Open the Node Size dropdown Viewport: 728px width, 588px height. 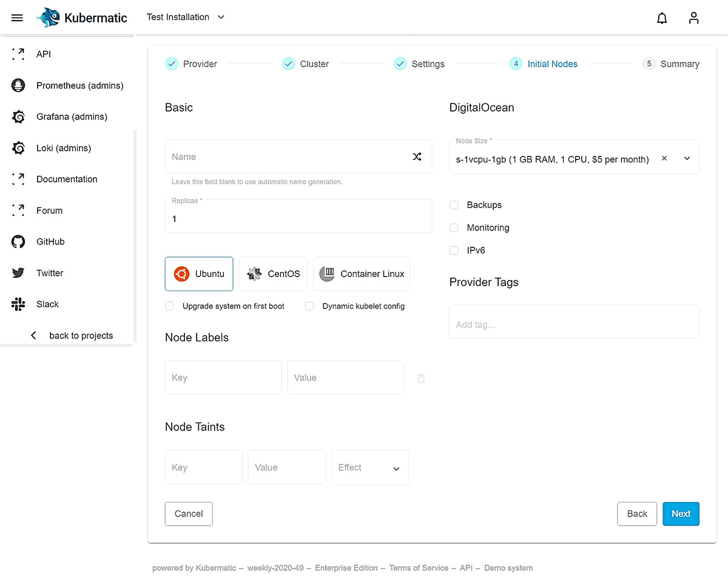coord(687,158)
